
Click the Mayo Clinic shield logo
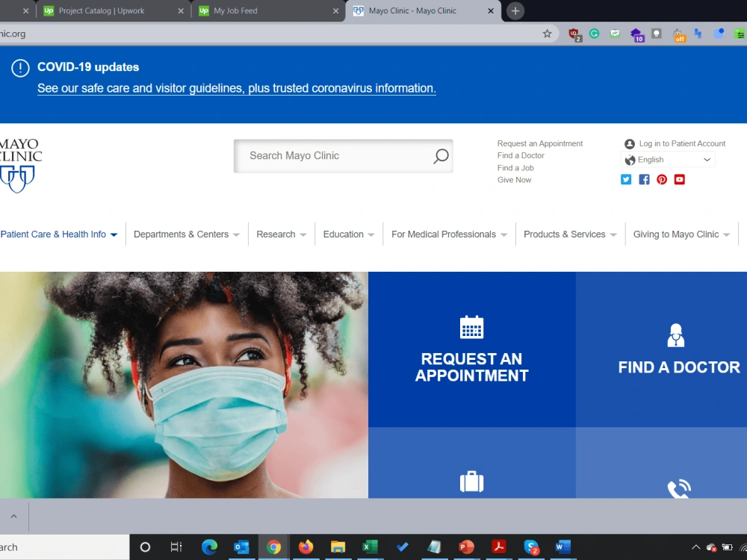[18, 178]
